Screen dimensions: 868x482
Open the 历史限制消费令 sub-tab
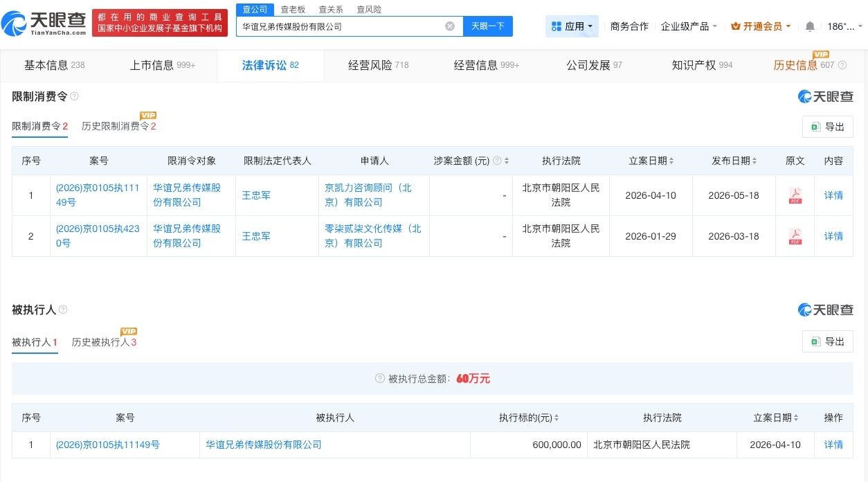[x=118, y=126]
